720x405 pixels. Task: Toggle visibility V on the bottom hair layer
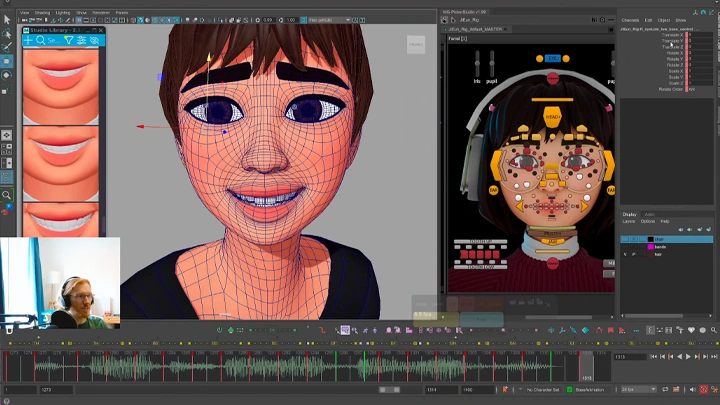[626, 255]
